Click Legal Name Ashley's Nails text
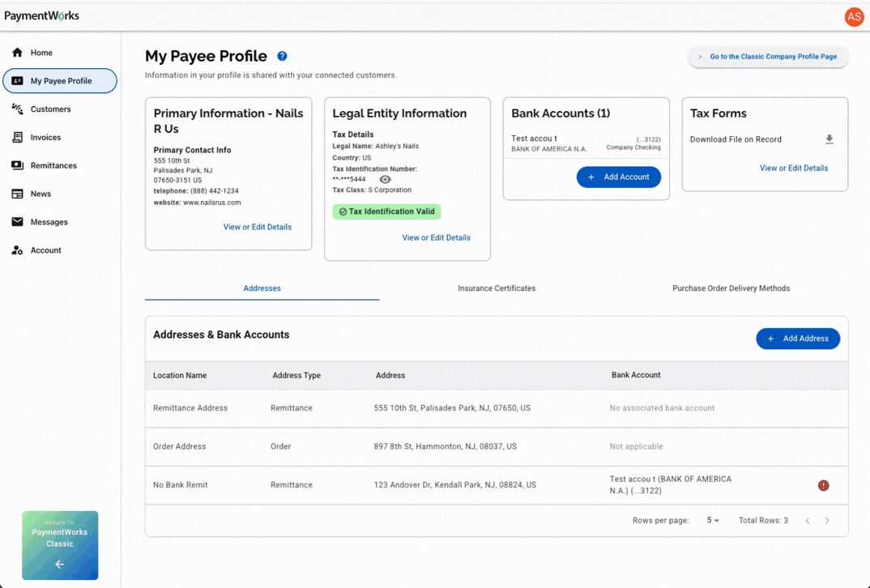This screenshot has width=870, height=588. click(376, 147)
